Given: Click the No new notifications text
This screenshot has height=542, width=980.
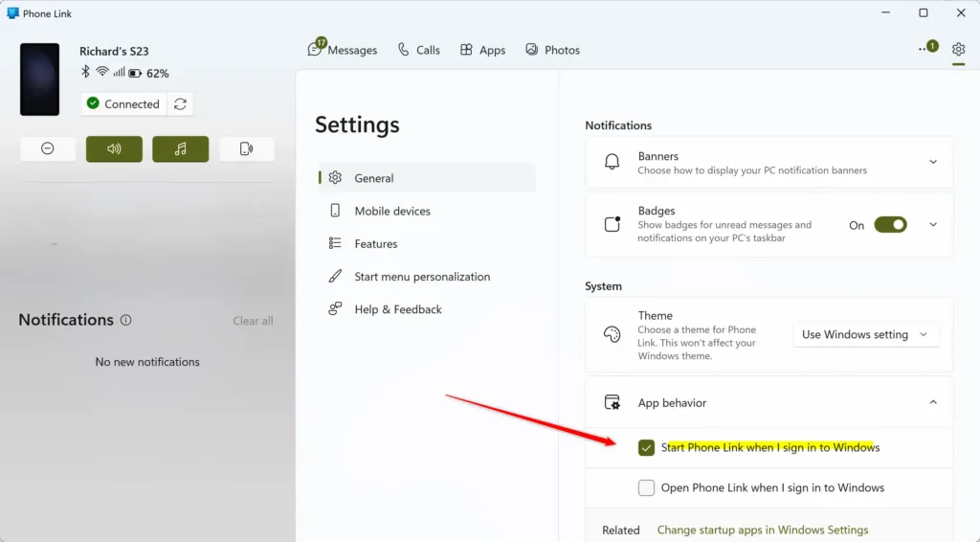Looking at the screenshot, I should pyautogui.click(x=147, y=362).
